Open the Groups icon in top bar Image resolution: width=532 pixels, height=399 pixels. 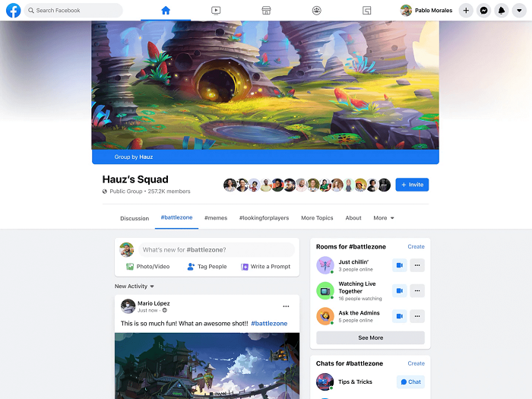point(317,11)
